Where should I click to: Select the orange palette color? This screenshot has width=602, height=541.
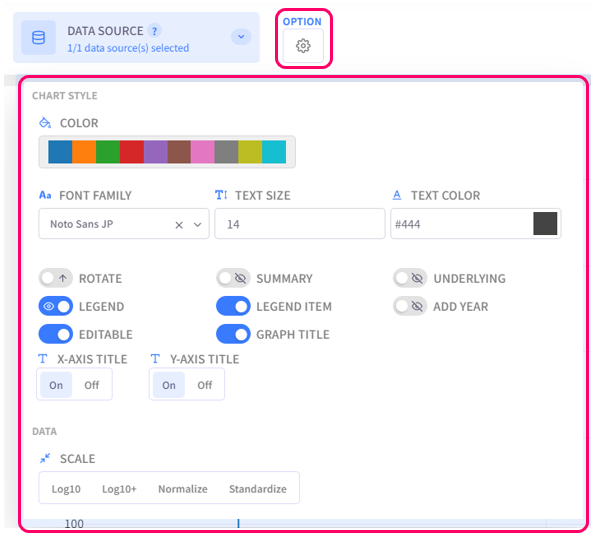pyautogui.click(x=84, y=152)
